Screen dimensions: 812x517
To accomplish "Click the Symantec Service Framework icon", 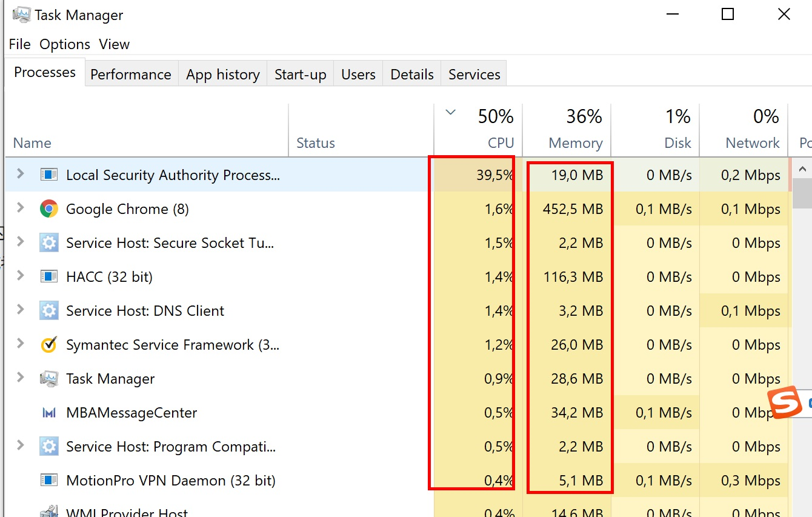I will (48, 345).
